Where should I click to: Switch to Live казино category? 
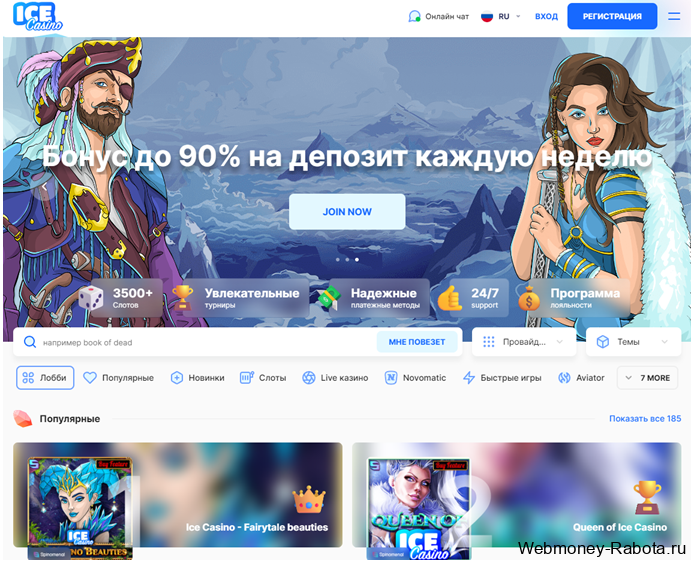pyautogui.click(x=335, y=378)
